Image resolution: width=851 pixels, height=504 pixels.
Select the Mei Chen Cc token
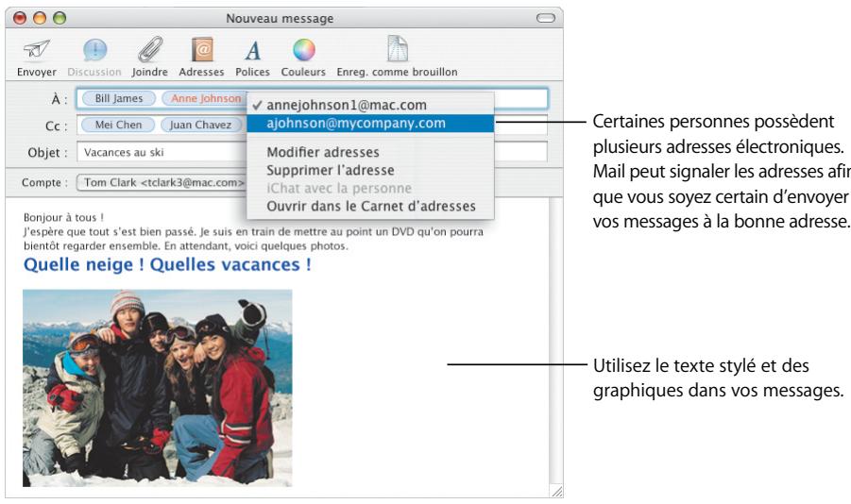pyautogui.click(x=118, y=125)
